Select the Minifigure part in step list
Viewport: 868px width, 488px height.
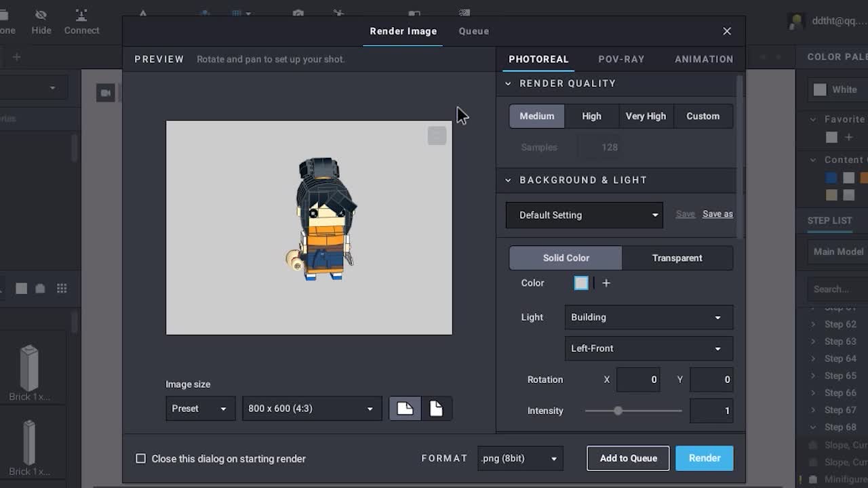pos(839,479)
